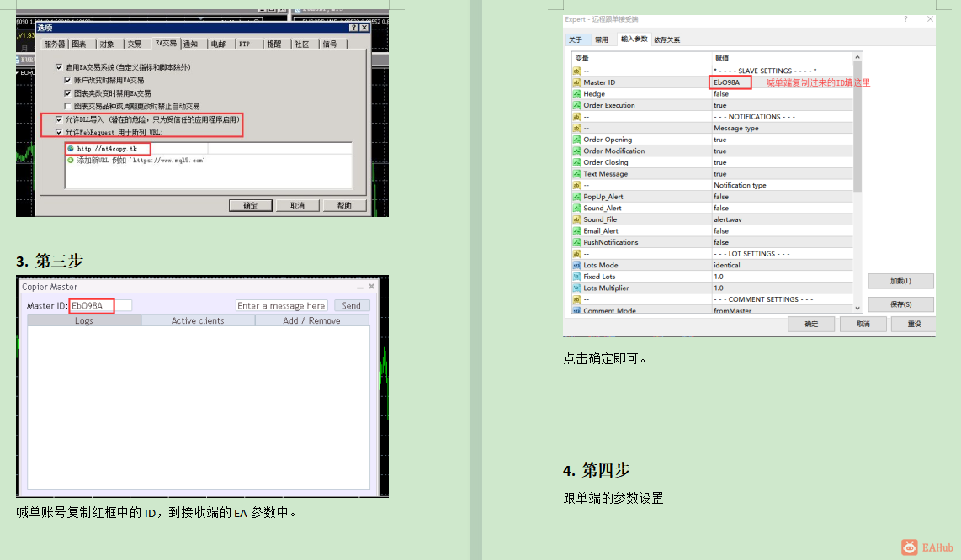This screenshot has height=560, width=961.
Task: Click 重设 button in Expert dialog
Action: tap(915, 324)
